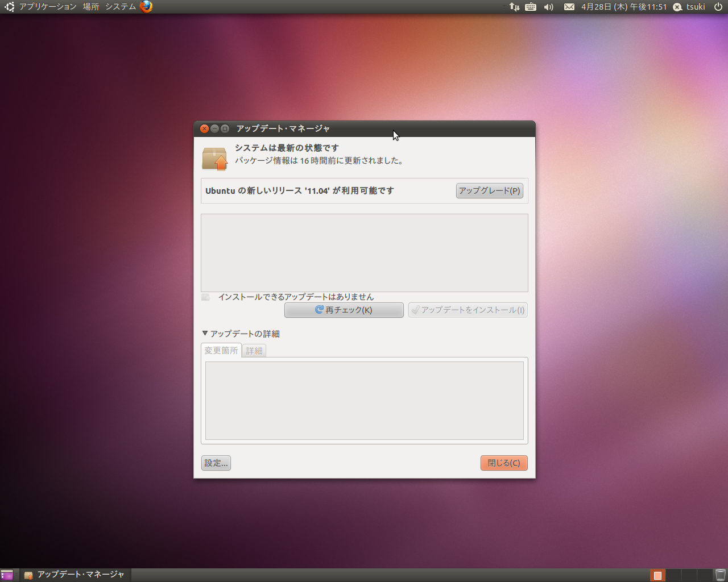The height and width of the screenshot is (582, 728).
Task: Click the アップデートをインストール(I) button
Action: (468, 310)
